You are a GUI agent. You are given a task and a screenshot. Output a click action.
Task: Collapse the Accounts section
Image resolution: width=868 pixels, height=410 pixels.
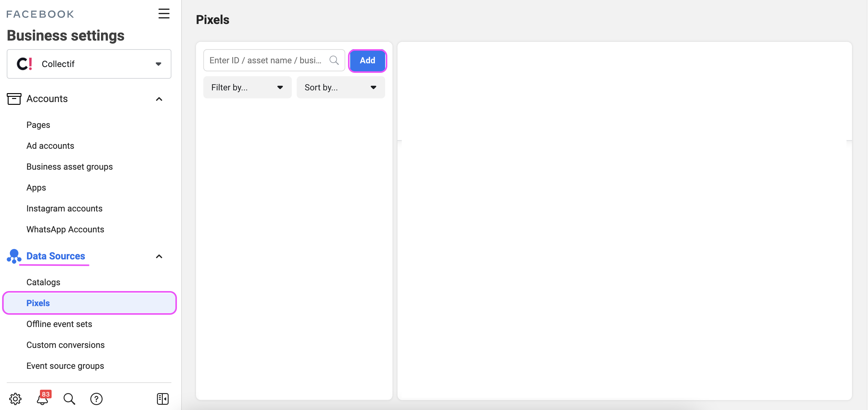click(159, 99)
